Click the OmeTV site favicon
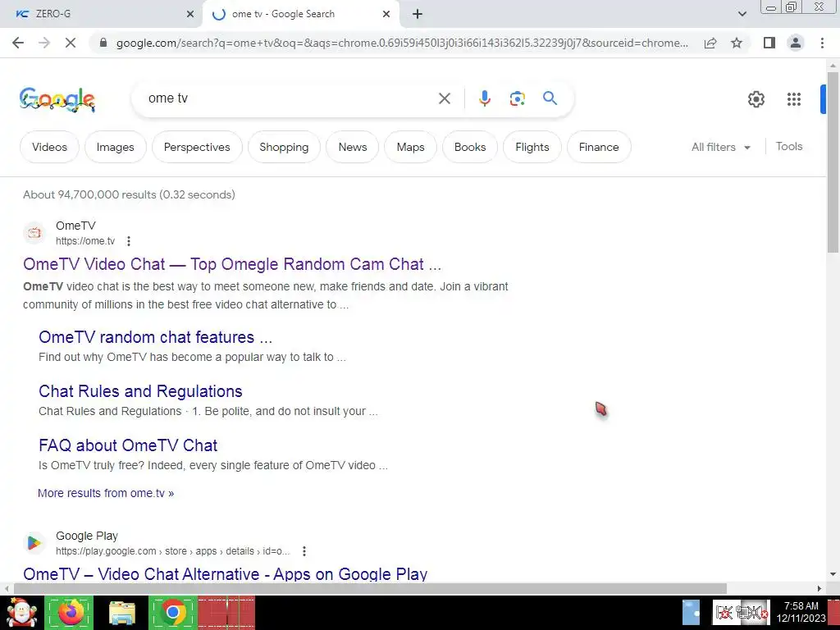Image resolution: width=840 pixels, height=630 pixels. tap(34, 233)
